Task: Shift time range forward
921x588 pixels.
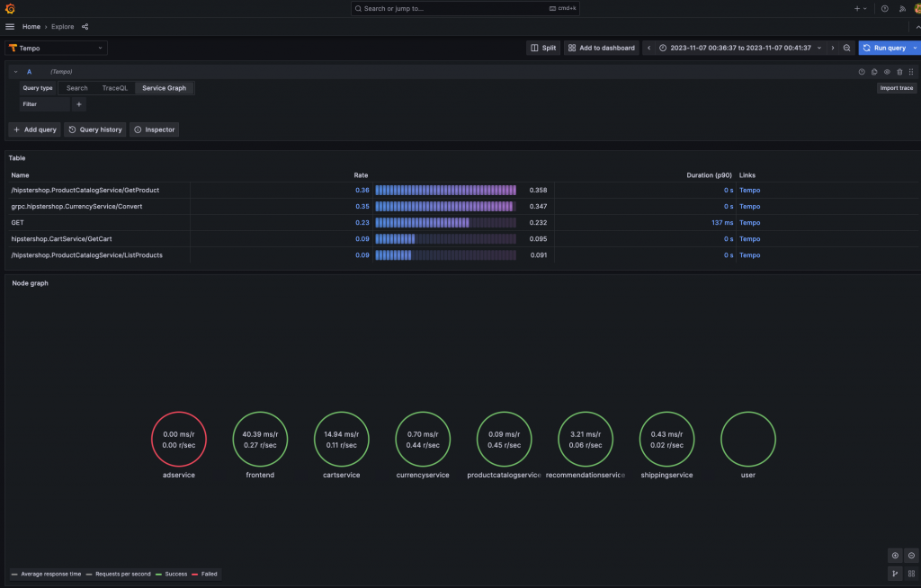Action: (832, 49)
